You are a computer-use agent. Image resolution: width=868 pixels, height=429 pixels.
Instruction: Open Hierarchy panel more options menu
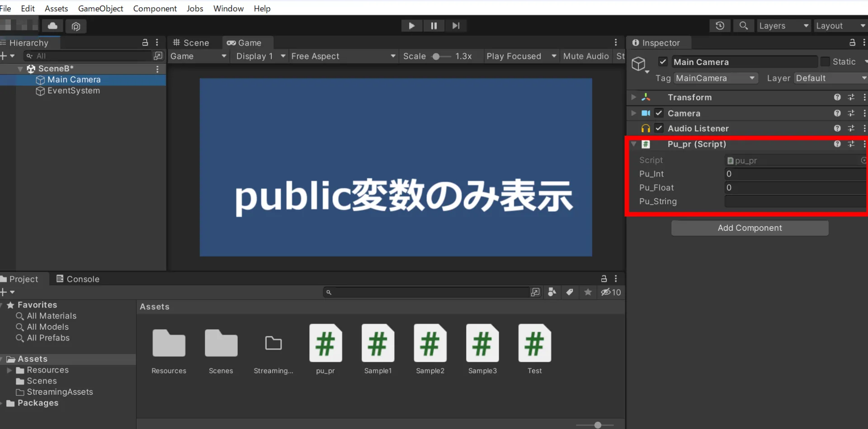[157, 42]
